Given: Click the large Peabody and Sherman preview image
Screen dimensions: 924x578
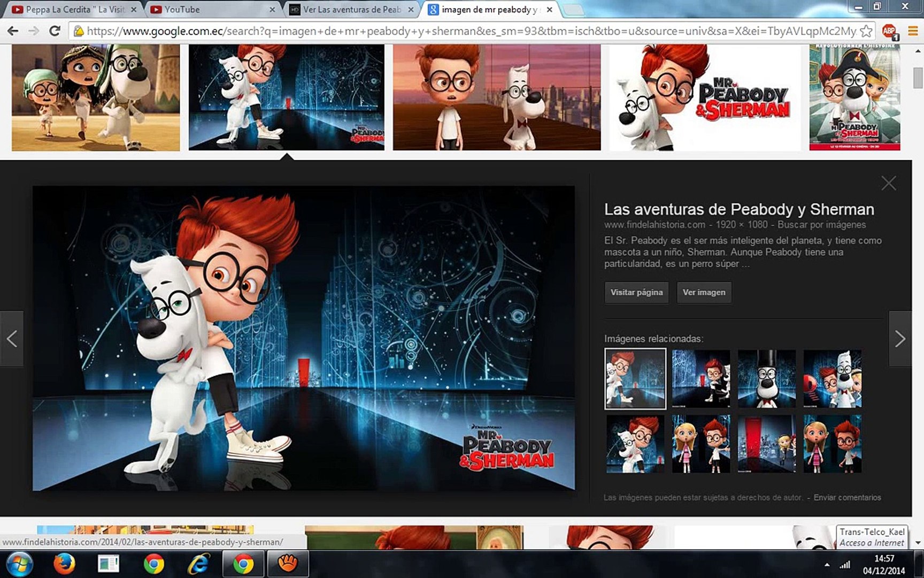Looking at the screenshot, I should pyautogui.click(x=304, y=338).
